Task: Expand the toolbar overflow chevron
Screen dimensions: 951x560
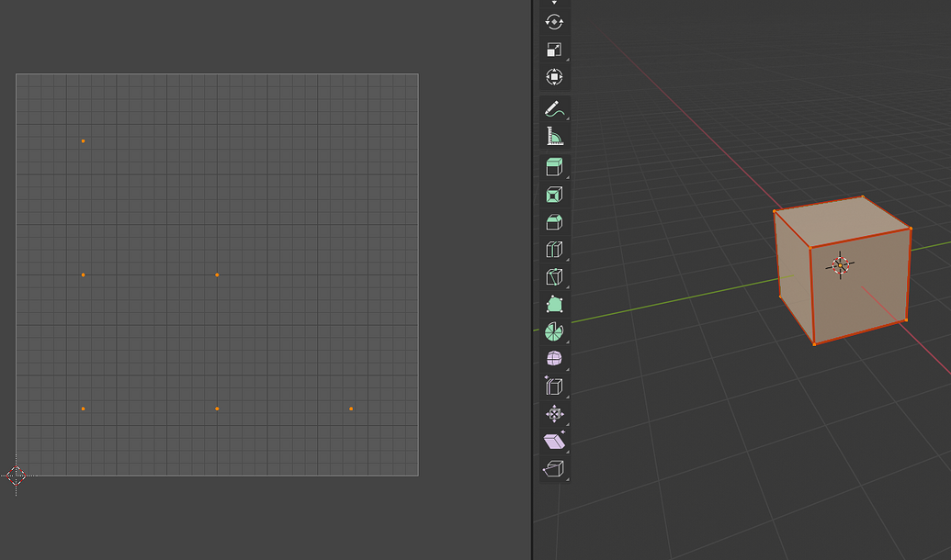Action: coord(554,4)
